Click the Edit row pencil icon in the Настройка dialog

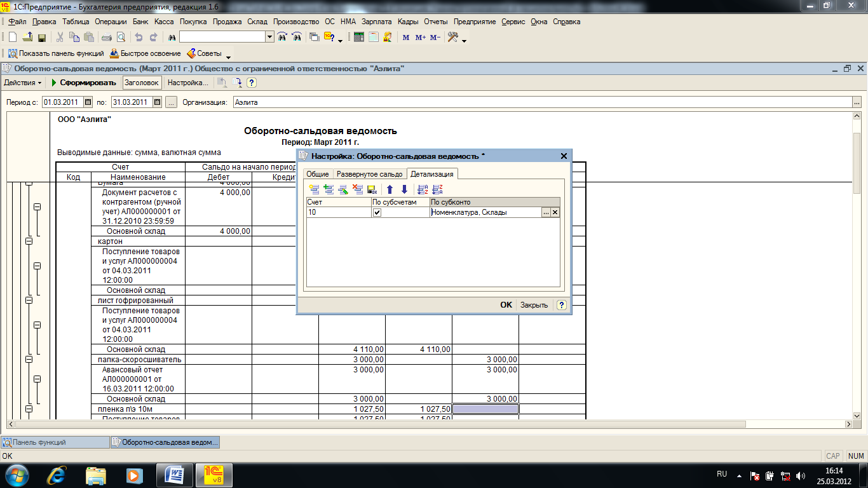343,189
